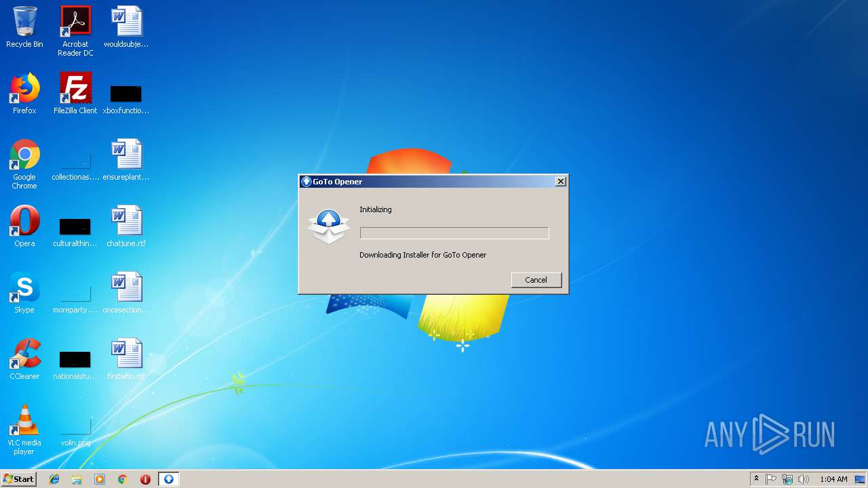Open Opera from the taskbar

pyautogui.click(x=145, y=479)
